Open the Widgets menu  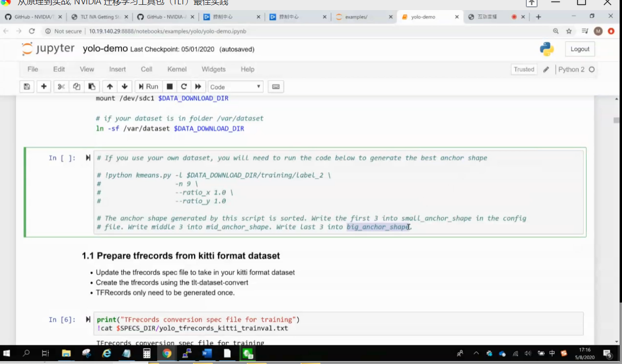pyautogui.click(x=213, y=69)
